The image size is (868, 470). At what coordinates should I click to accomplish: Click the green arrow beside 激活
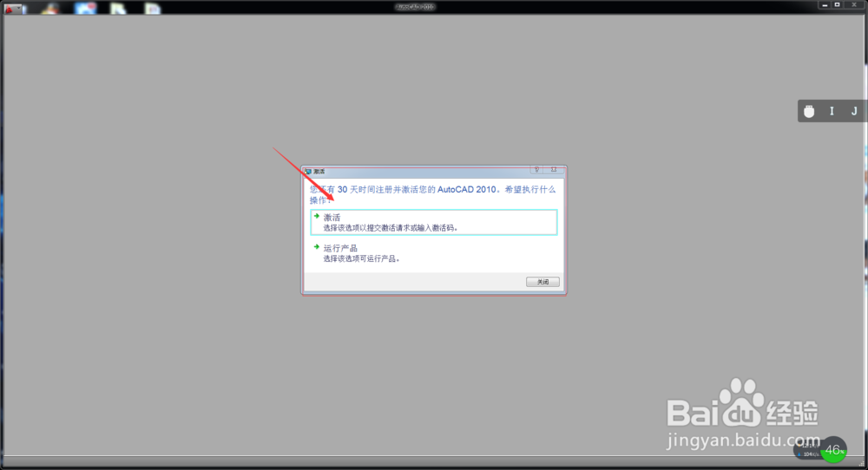(x=317, y=216)
